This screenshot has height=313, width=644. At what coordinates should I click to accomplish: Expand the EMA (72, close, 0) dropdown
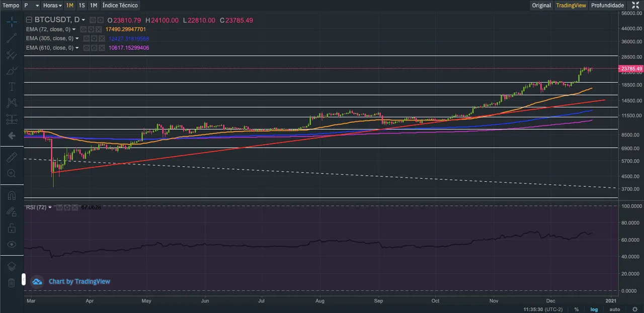click(x=74, y=30)
